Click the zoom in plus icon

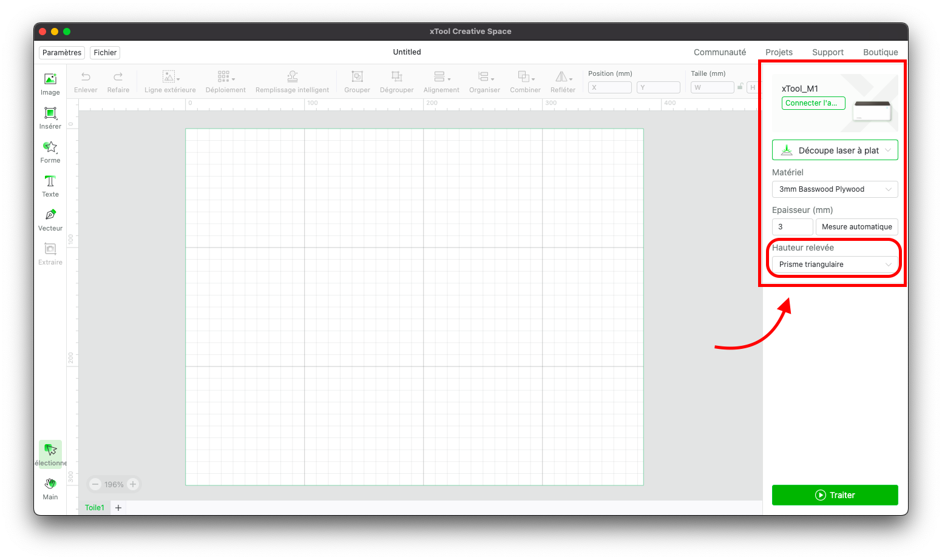click(x=133, y=484)
